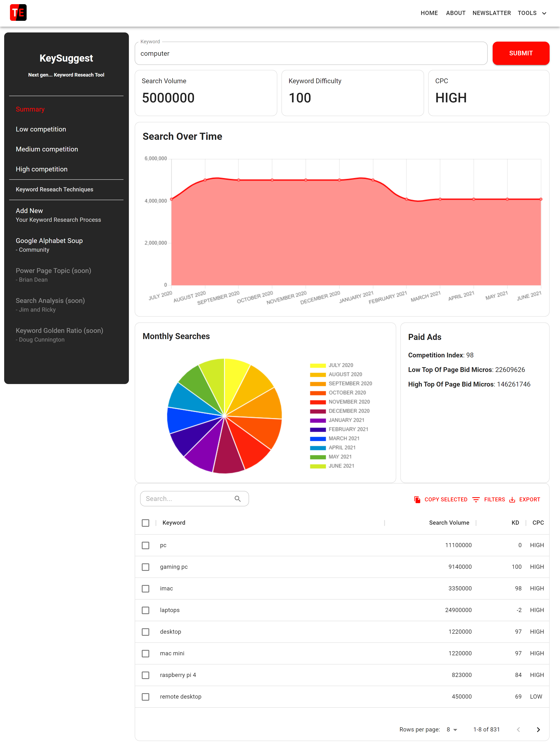
Task: Toggle the select-all header checkbox
Action: click(146, 523)
